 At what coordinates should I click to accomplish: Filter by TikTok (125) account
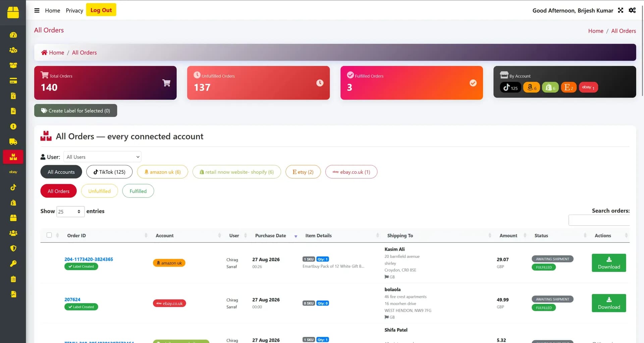coord(109,172)
